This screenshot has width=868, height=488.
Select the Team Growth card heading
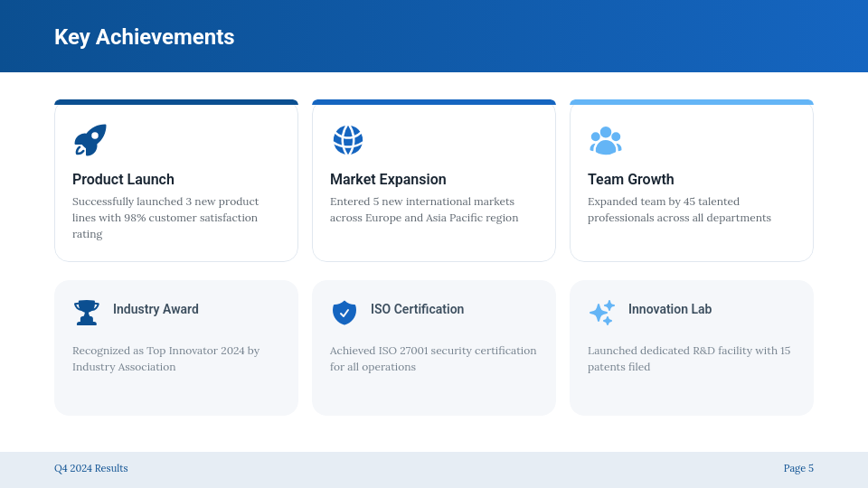coord(631,179)
